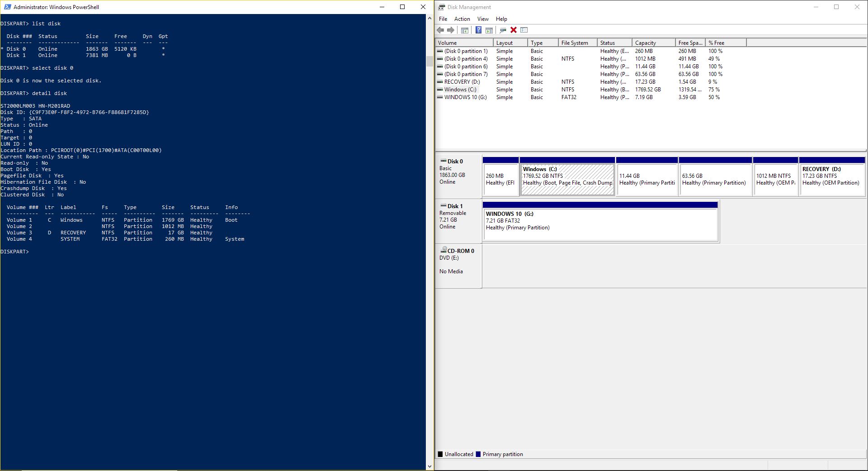Select the RECOVERY (D:) volume entry
The image size is (868, 471).
click(462, 82)
